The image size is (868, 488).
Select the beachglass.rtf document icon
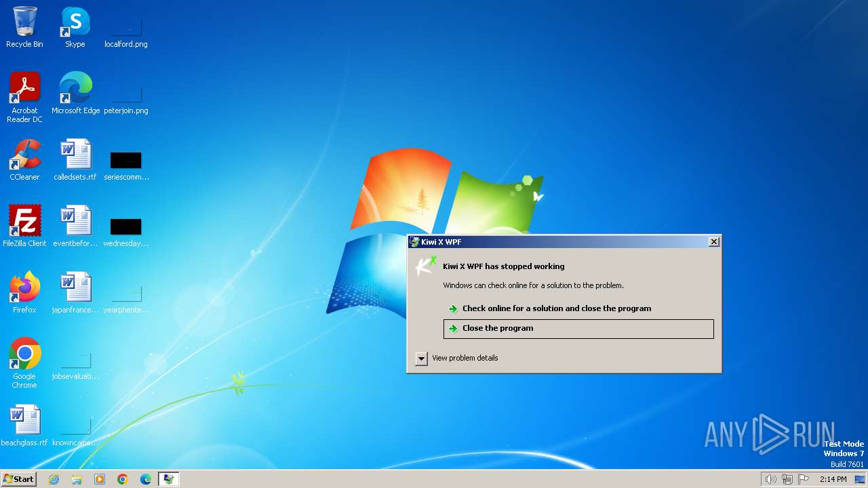pos(24,426)
